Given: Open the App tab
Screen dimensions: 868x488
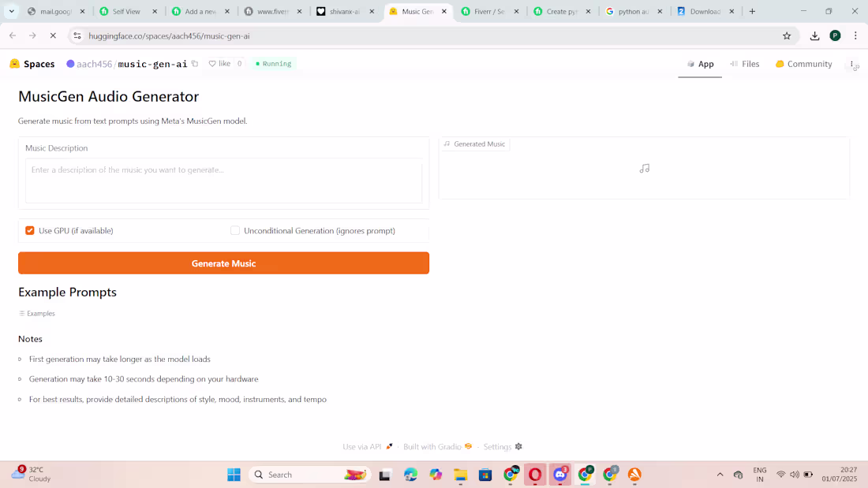Looking at the screenshot, I should pyautogui.click(x=700, y=64).
